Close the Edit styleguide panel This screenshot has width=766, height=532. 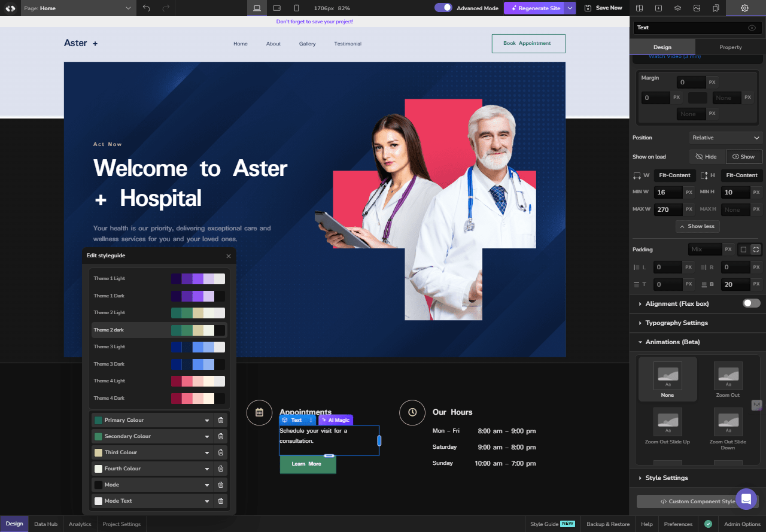tap(228, 256)
